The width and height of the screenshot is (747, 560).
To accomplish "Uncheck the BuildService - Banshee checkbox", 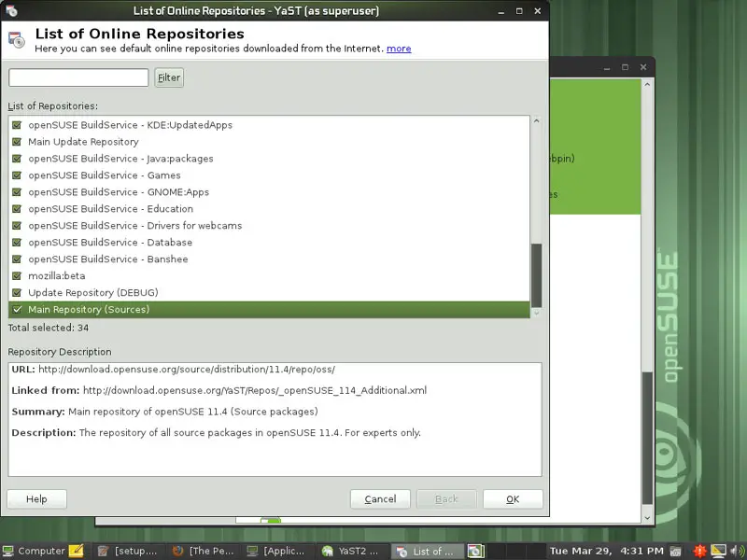I will (x=17, y=259).
